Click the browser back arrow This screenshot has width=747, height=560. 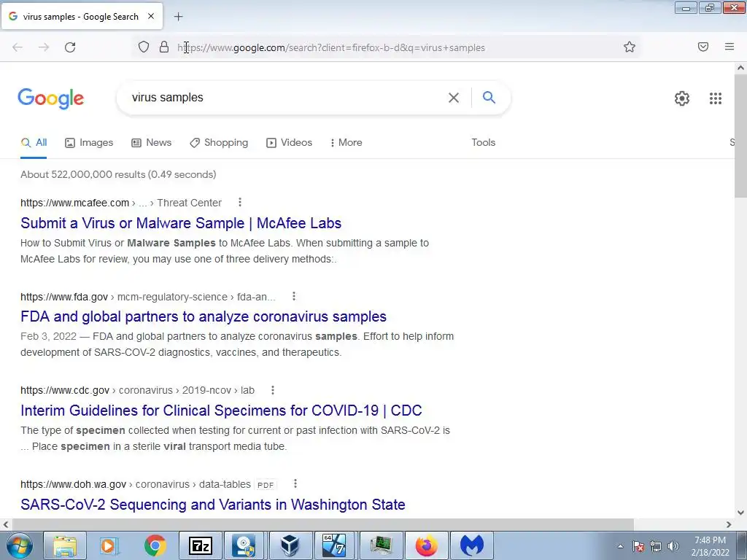pyautogui.click(x=18, y=47)
